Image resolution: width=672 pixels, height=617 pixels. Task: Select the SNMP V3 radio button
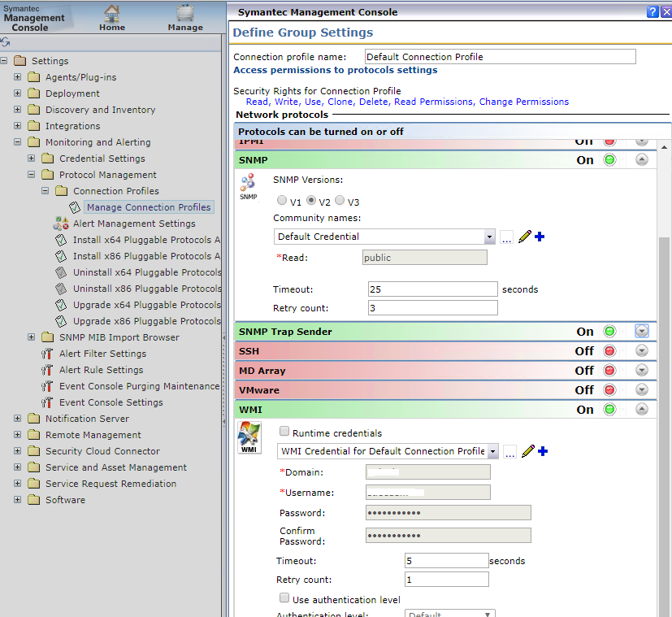[340, 201]
